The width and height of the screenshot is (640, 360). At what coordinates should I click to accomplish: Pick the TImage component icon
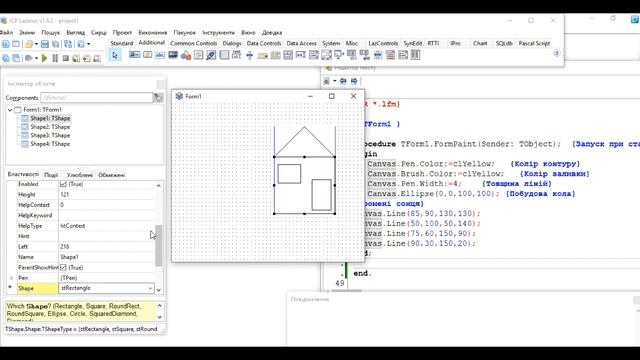pos(173,55)
